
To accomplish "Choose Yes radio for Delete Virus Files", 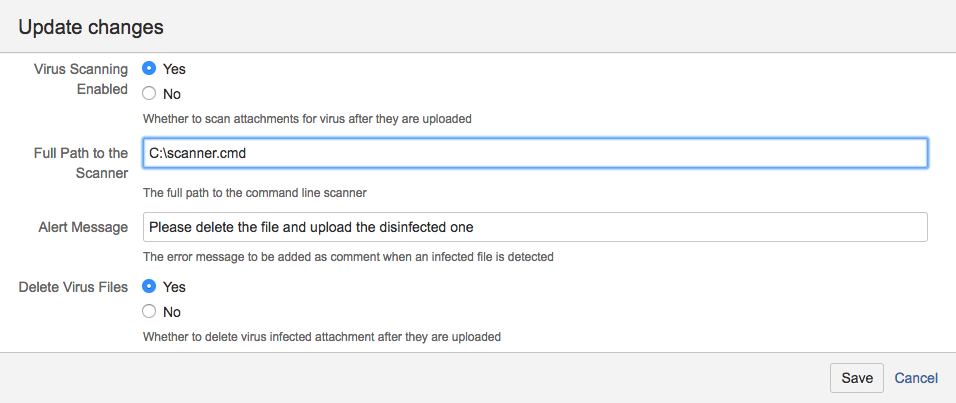I will coord(150,287).
